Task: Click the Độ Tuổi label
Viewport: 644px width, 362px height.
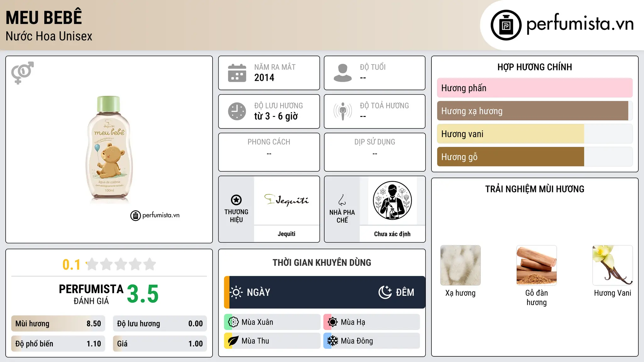Action: pyautogui.click(x=373, y=67)
